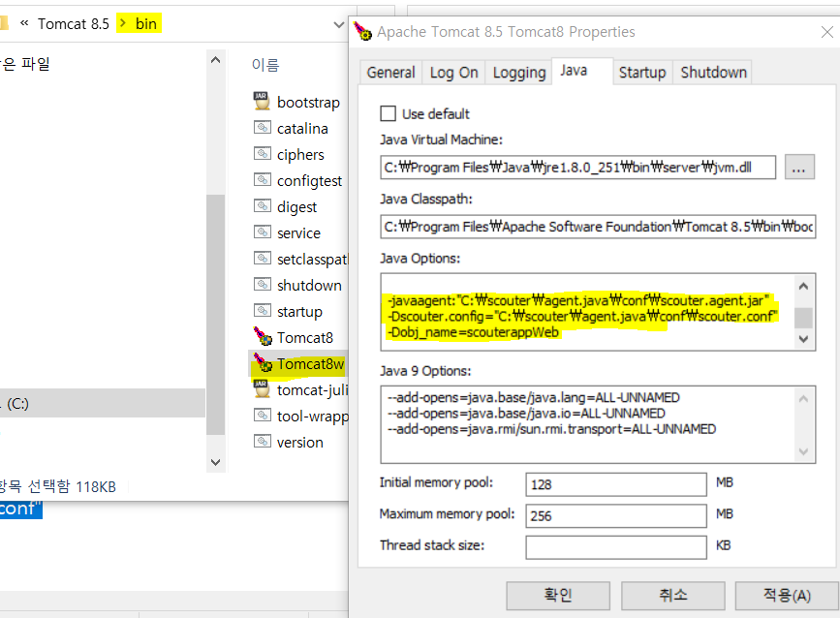Select the Java tab
The width and height of the screenshot is (840, 618).
click(x=582, y=71)
